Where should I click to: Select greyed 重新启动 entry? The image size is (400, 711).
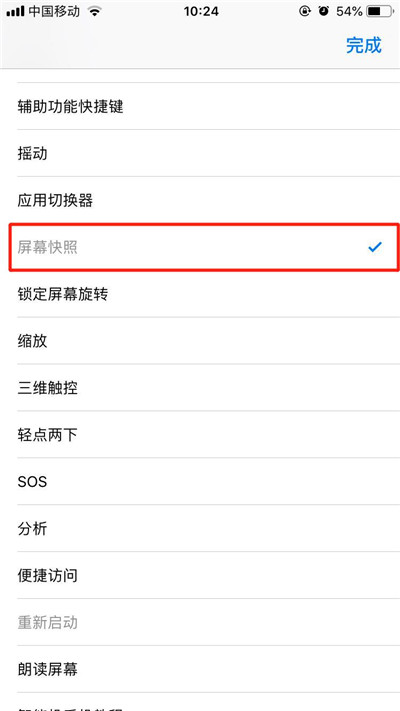click(200, 623)
